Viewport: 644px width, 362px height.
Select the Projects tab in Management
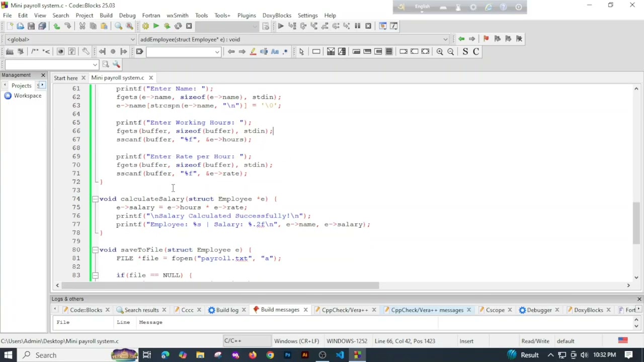pos(21,85)
